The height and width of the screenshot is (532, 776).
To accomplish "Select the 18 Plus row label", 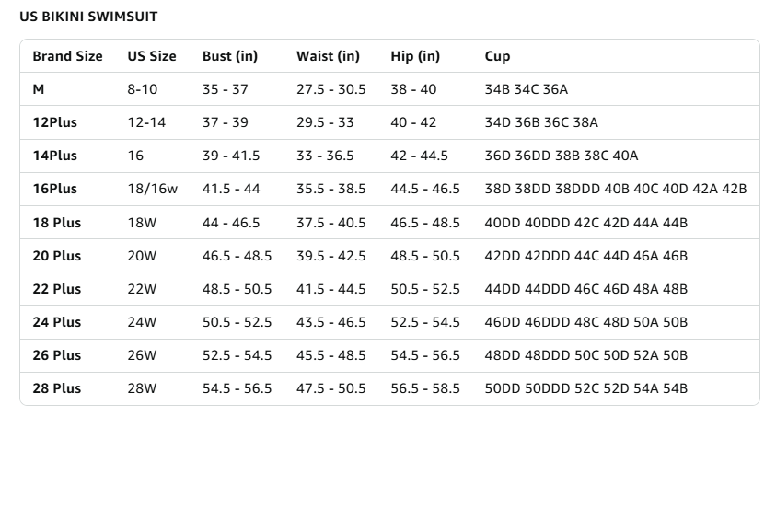I will [57, 223].
